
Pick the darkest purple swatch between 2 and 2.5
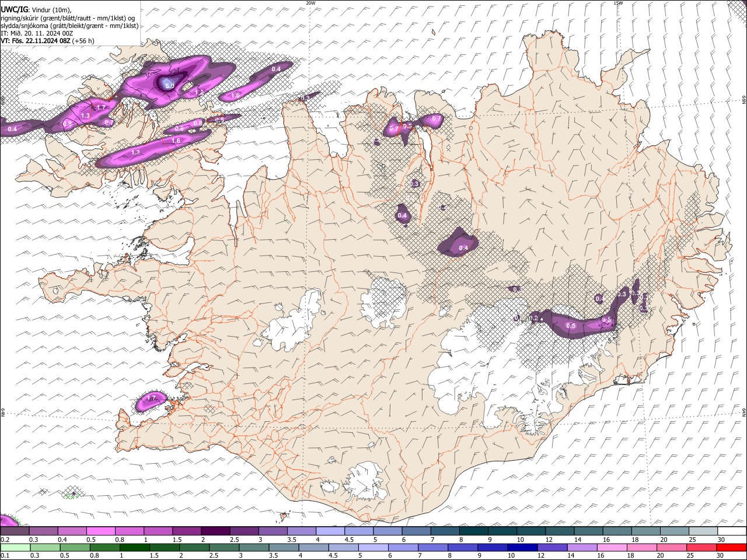pyautogui.click(x=215, y=531)
